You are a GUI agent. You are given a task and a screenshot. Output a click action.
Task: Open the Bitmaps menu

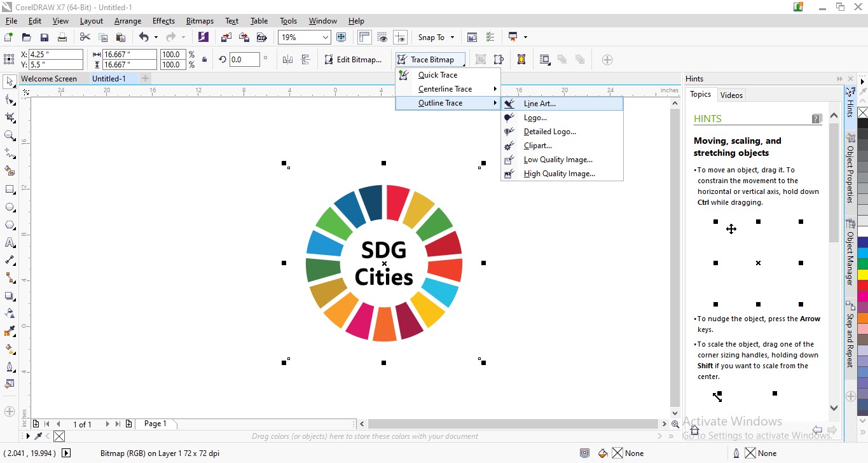point(200,21)
